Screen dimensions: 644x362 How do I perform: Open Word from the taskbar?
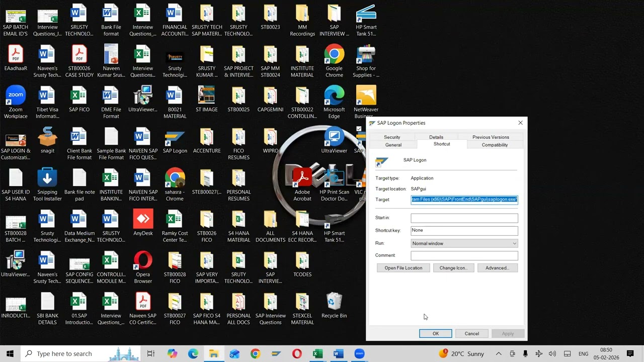(x=338, y=354)
